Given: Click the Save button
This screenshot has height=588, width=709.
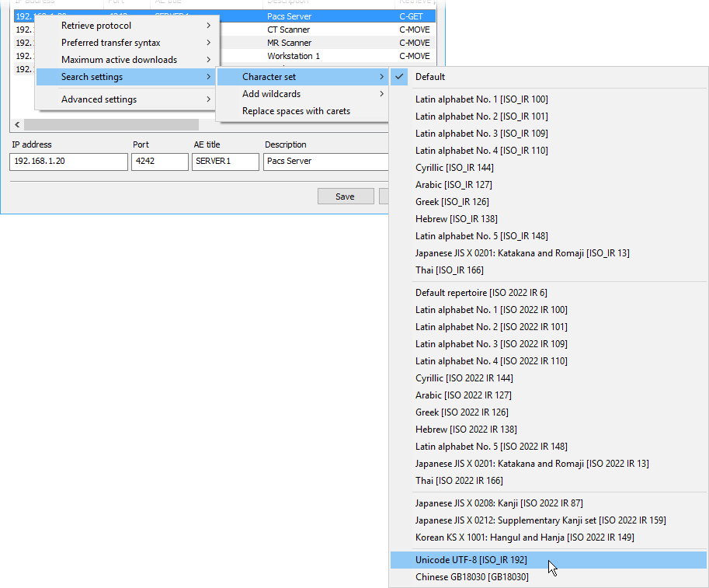Looking at the screenshot, I should pos(345,196).
